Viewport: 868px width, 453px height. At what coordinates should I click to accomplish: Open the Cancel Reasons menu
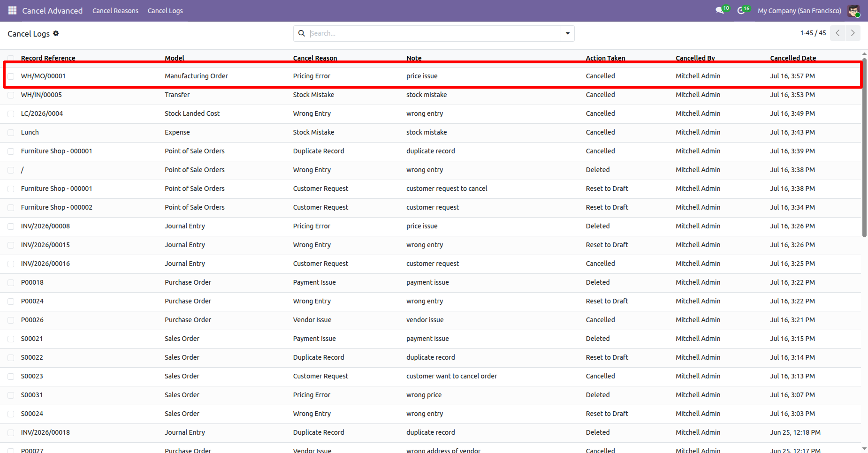(115, 11)
